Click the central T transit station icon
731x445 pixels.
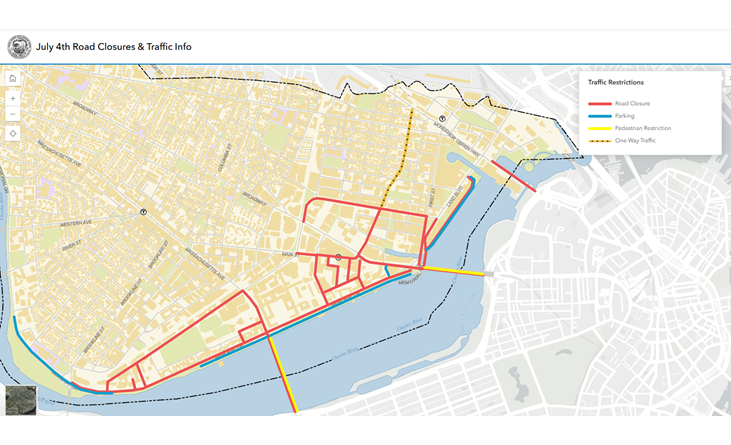[x=339, y=258]
